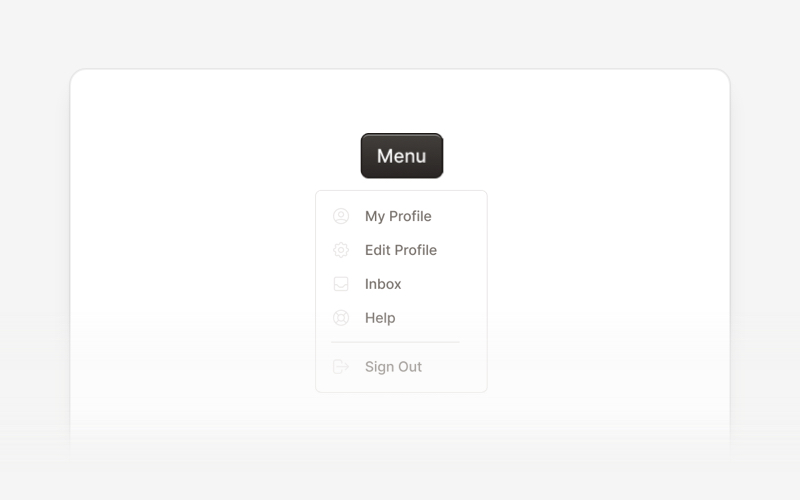Click the Inbox text label
The width and height of the screenshot is (800, 500).
tap(383, 284)
